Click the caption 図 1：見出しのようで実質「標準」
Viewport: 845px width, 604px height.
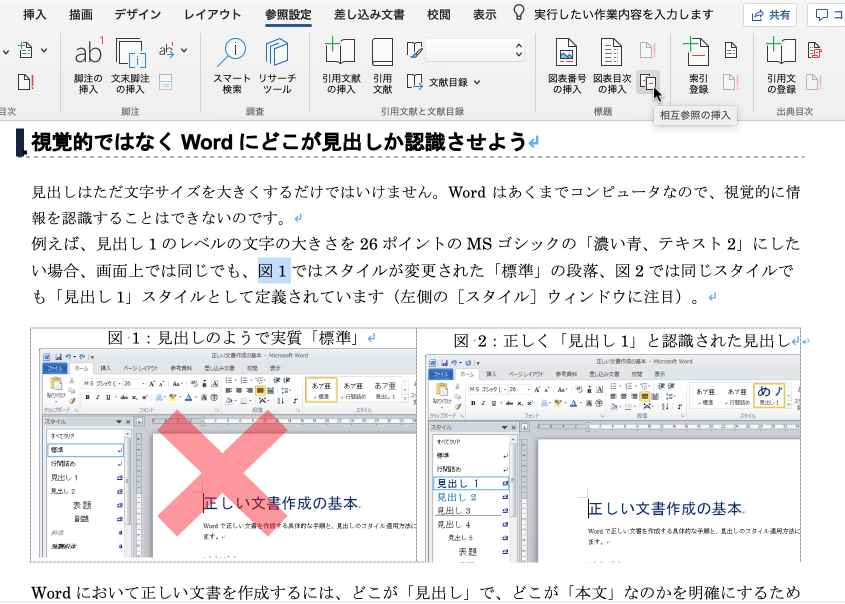[x=235, y=338]
